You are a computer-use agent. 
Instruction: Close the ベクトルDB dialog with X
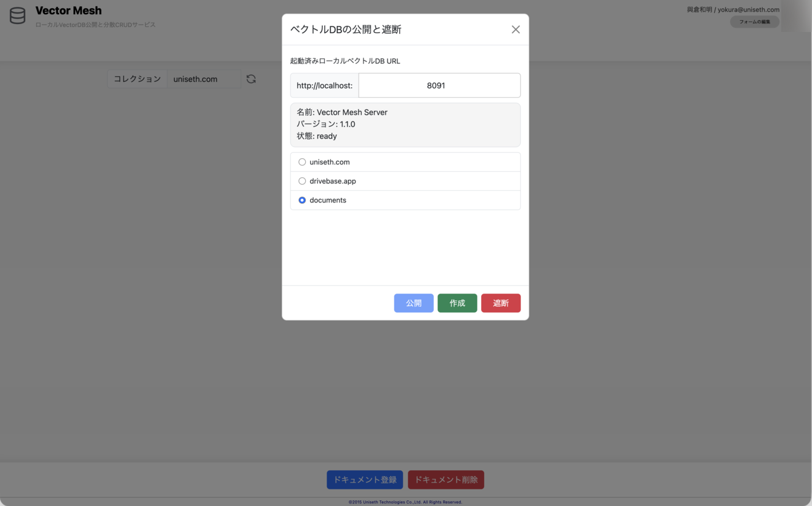pos(515,30)
